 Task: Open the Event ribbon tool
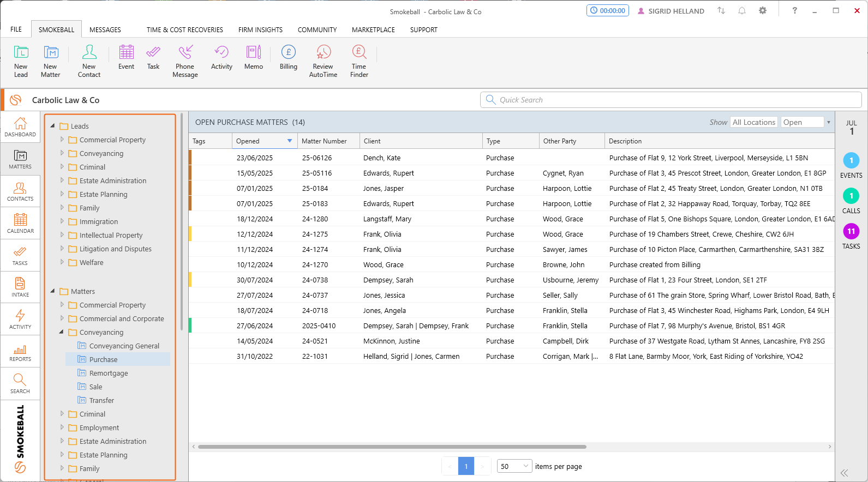pyautogui.click(x=126, y=57)
